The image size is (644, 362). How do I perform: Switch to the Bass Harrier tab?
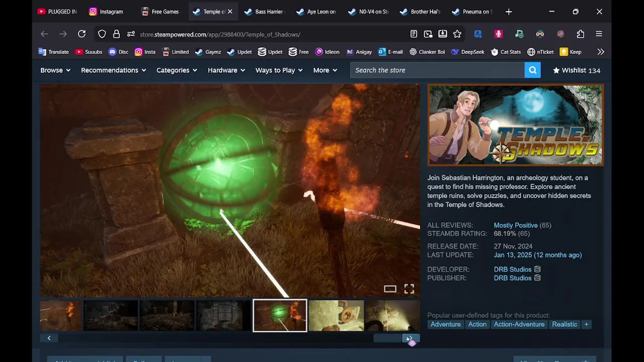(x=265, y=12)
